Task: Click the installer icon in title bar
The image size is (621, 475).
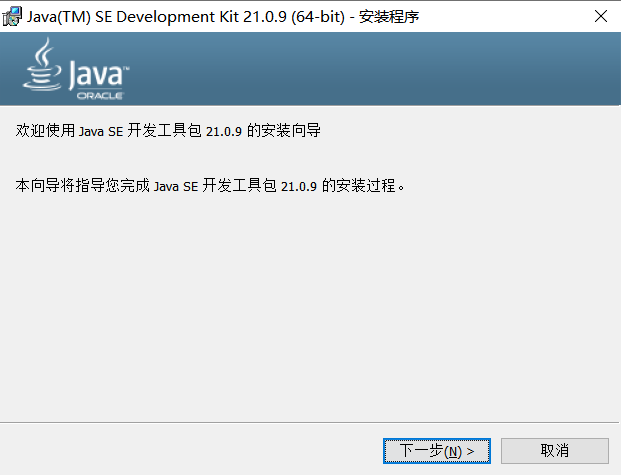Action: (12, 17)
